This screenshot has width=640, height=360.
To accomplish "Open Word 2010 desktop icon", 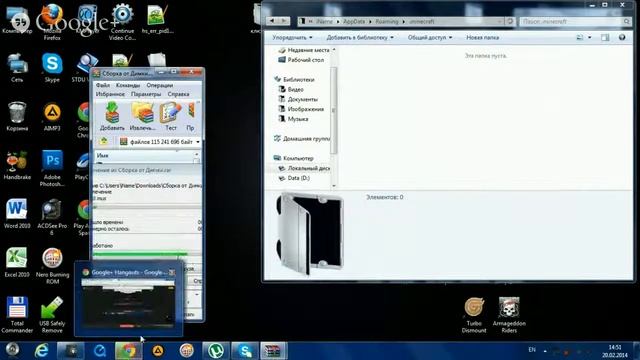I will click(x=17, y=213).
